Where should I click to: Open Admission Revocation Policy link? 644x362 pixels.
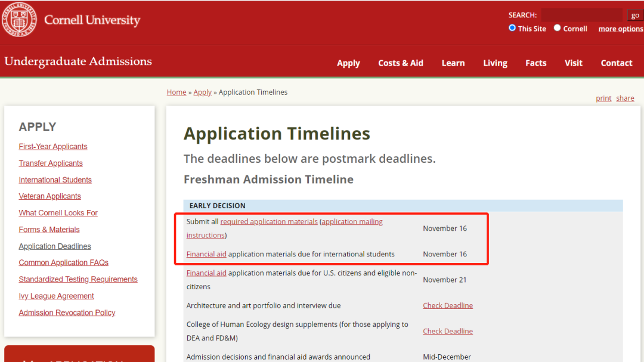pos(67,313)
